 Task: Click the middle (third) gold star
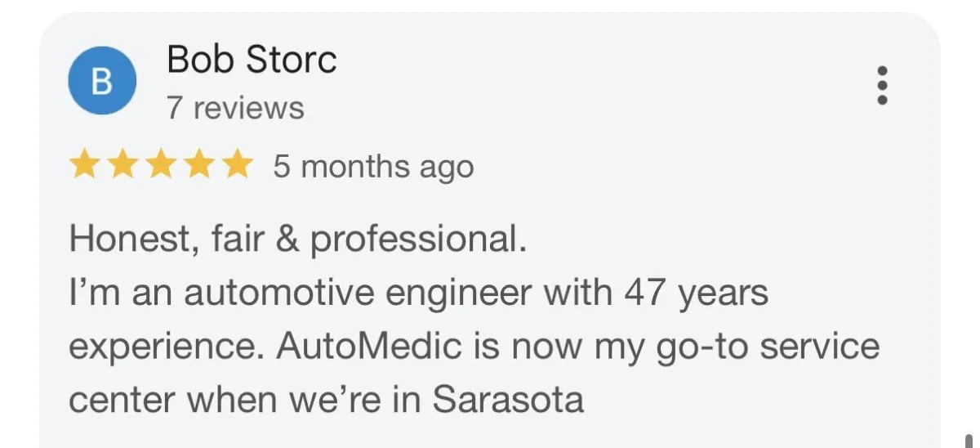click(x=161, y=166)
